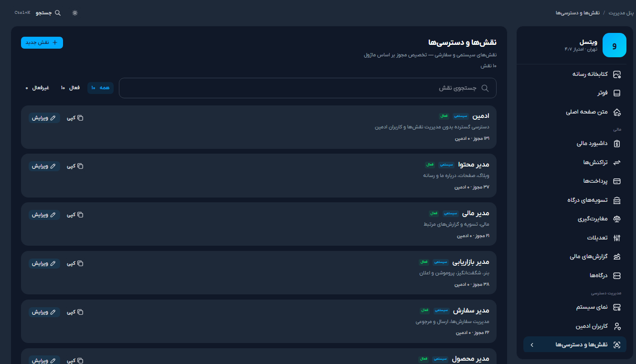Open admin users person icon
Viewport: 636px width, 364px height.
pos(617,326)
